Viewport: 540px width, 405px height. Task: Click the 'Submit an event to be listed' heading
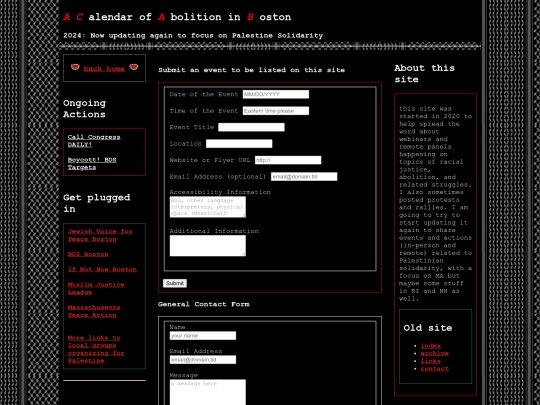[251, 70]
